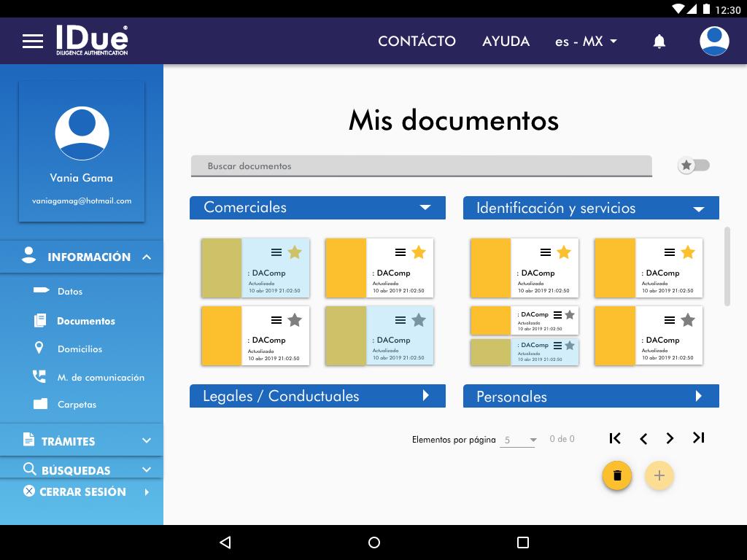The image size is (747, 560).
Task: Click the add document plus button
Action: [659, 475]
